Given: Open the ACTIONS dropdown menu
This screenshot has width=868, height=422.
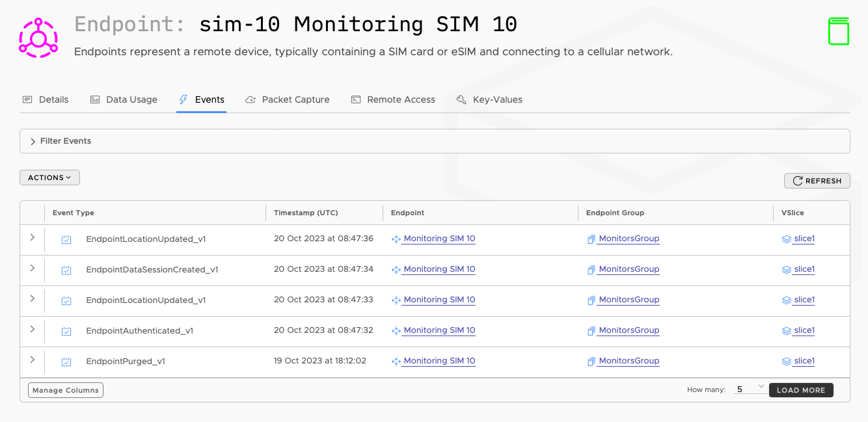Looking at the screenshot, I should [49, 178].
